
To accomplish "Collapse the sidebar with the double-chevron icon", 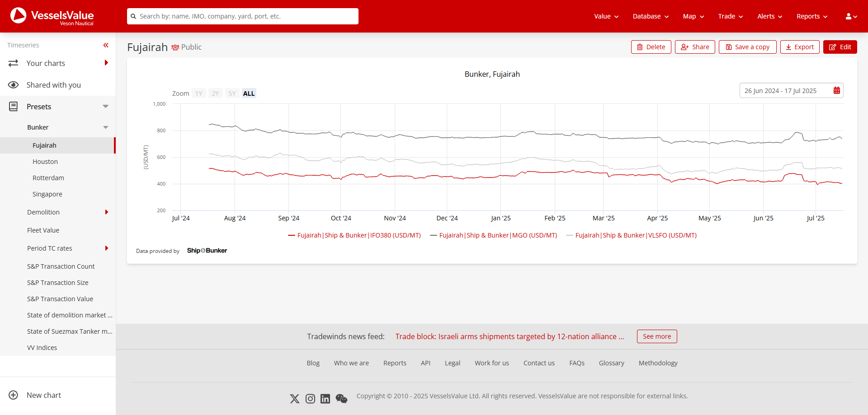I will click(106, 45).
